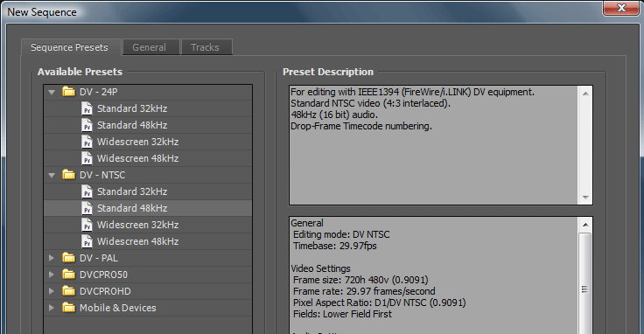Collapse the DV - 24P preset folder
The width and height of the screenshot is (644, 334).
point(52,93)
